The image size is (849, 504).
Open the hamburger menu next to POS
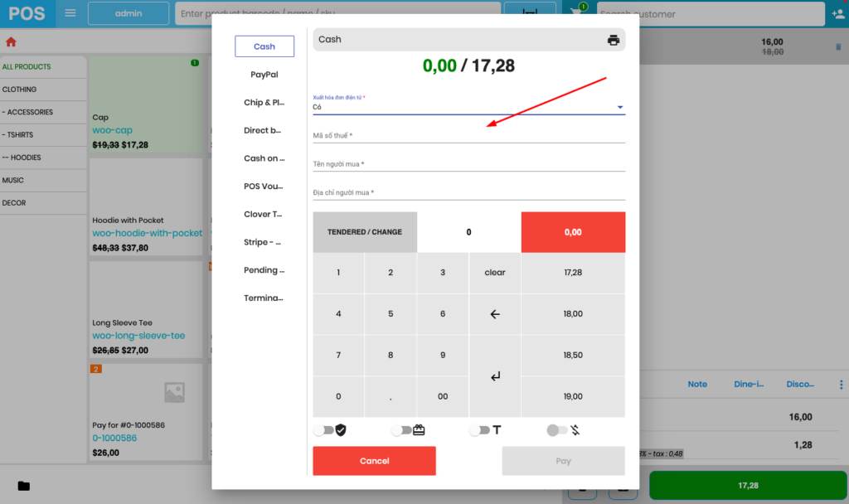point(70,13)
